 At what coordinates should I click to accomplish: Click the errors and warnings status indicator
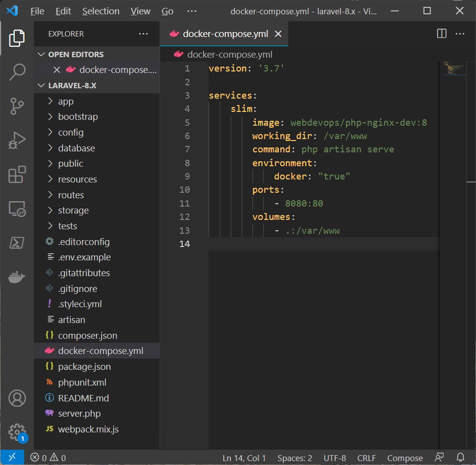48,458
